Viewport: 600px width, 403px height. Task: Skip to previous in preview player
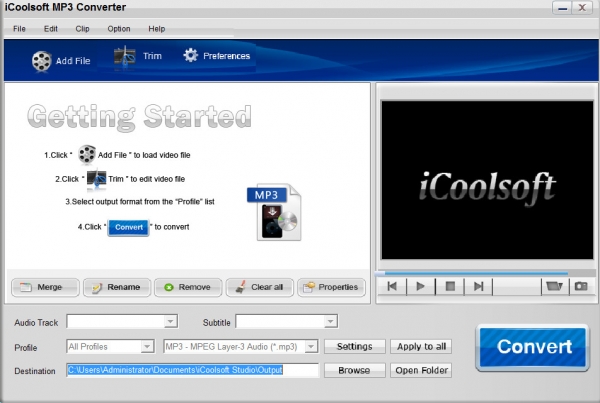[392, 286]
